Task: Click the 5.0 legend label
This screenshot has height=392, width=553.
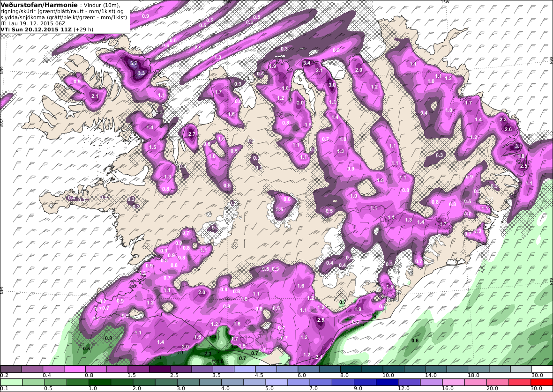Action: (270, 388)
